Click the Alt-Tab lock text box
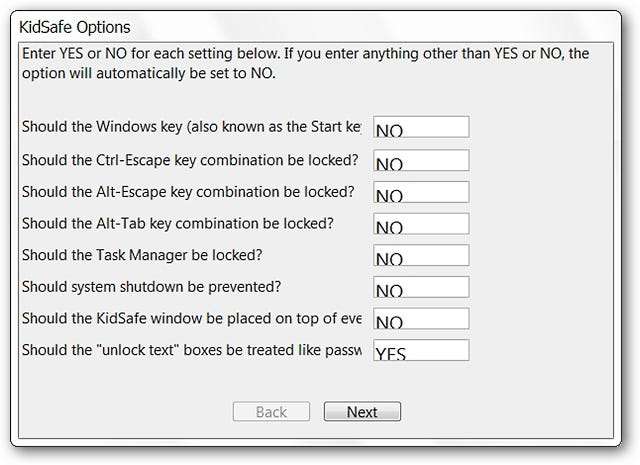Viewport: 640px width, 465px height. coord(420,223)
